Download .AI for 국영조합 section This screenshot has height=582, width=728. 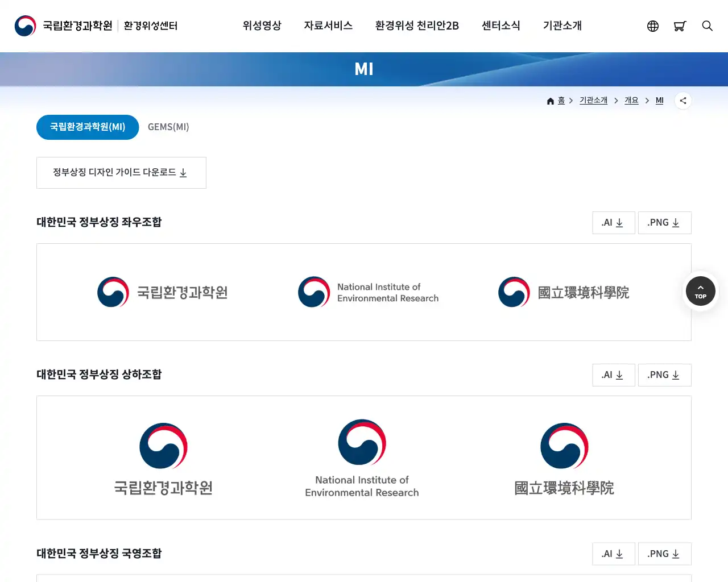point(613,554)
